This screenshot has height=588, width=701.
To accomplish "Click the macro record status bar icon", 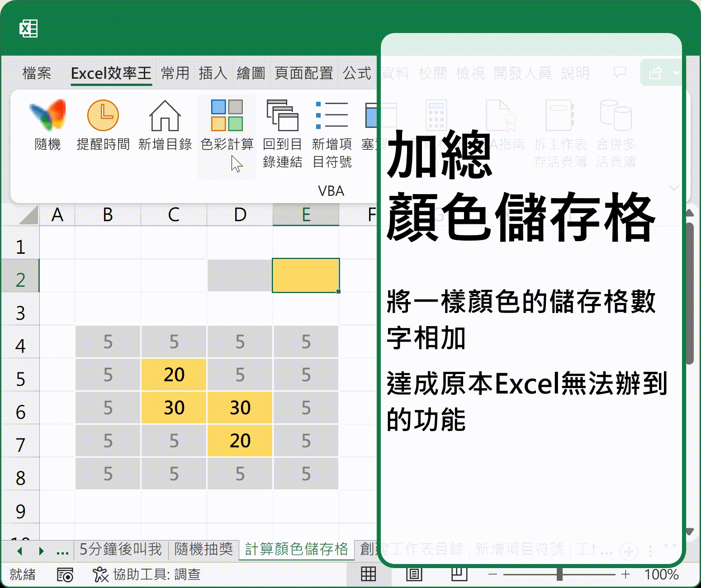I will 65,574.
